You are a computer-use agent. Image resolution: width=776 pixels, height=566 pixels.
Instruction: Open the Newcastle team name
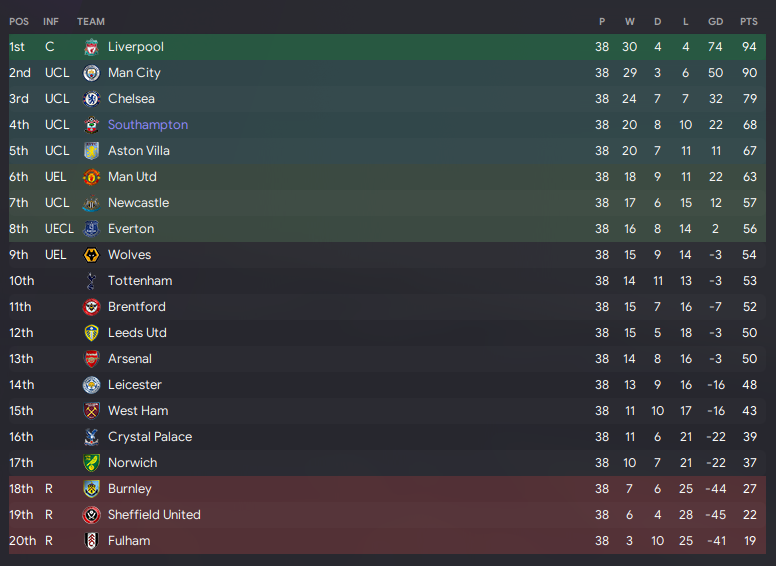tap(139, 203)
